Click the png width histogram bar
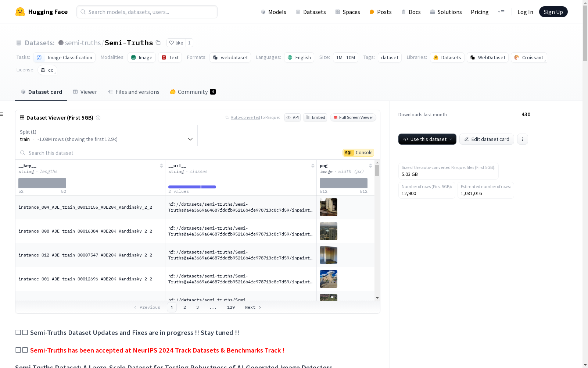Viewport: 588px width, 368px height. pyautogui.click(x=344, y=183)
